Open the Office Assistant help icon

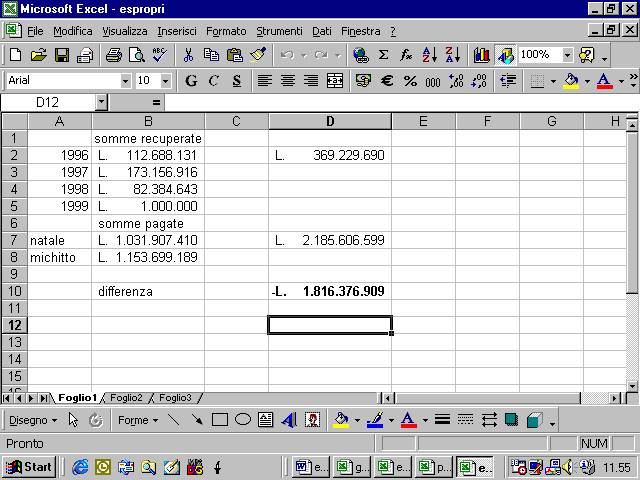587,55
